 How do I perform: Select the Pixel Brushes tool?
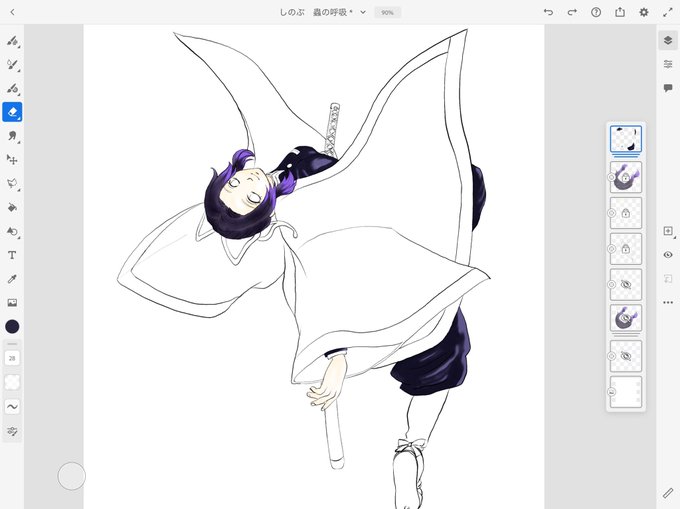coord(12,41)
